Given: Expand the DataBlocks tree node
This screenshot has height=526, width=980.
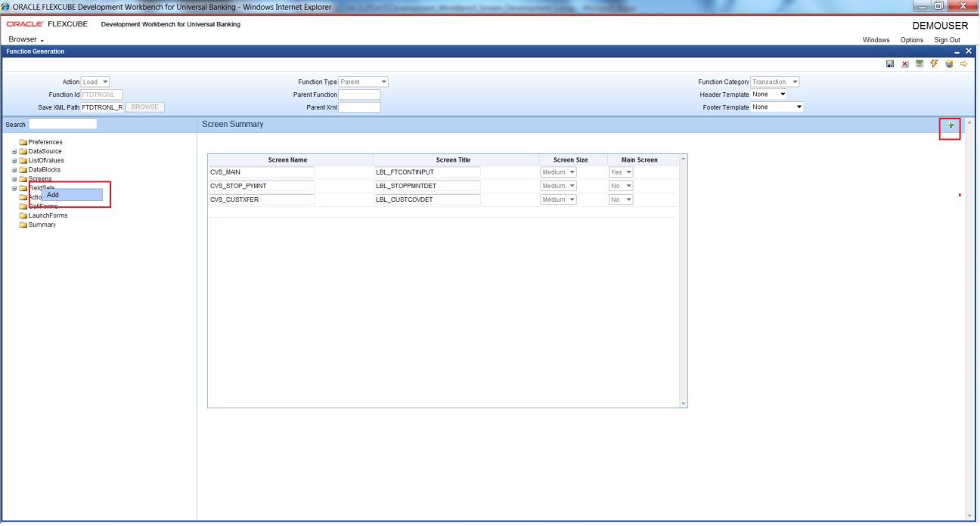Looking at the screenshot, I should click(14, 169).
